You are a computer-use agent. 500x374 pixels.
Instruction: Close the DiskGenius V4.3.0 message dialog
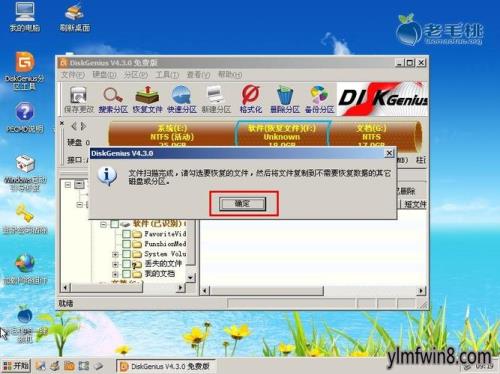tap(389, 153)
